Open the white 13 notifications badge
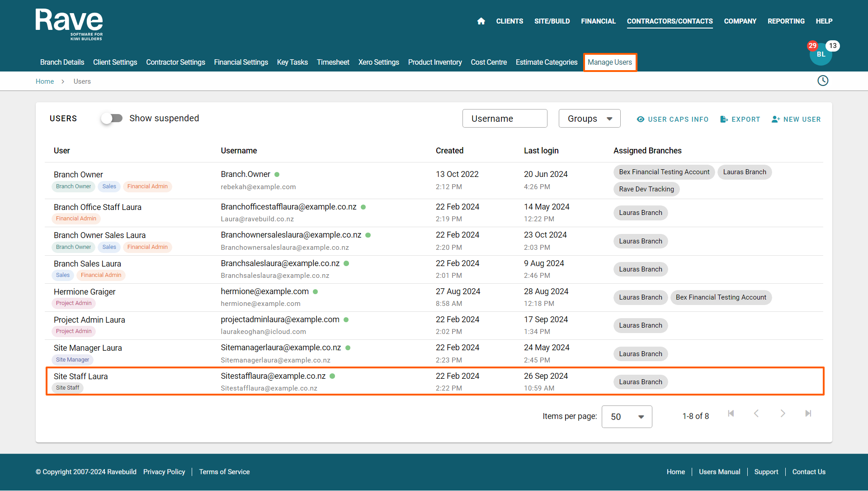This screenshot has width=868, height=491. coord(833,46)
